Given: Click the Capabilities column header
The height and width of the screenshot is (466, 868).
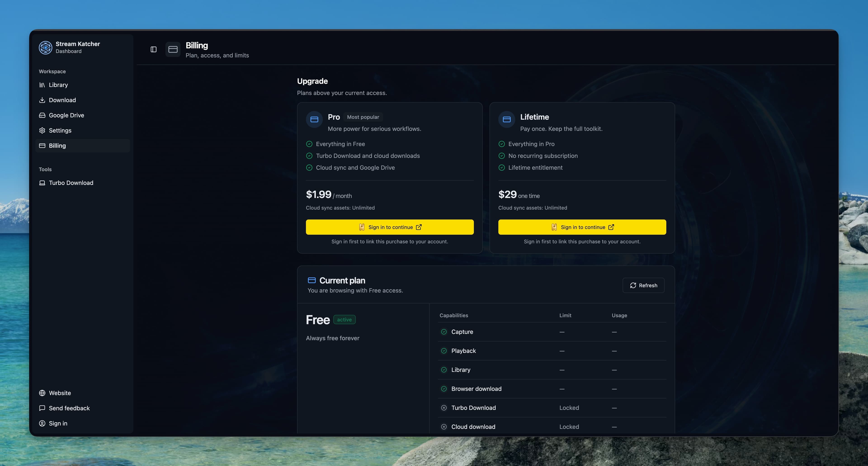Looking at the screenshot, I should tap(453, 316).
